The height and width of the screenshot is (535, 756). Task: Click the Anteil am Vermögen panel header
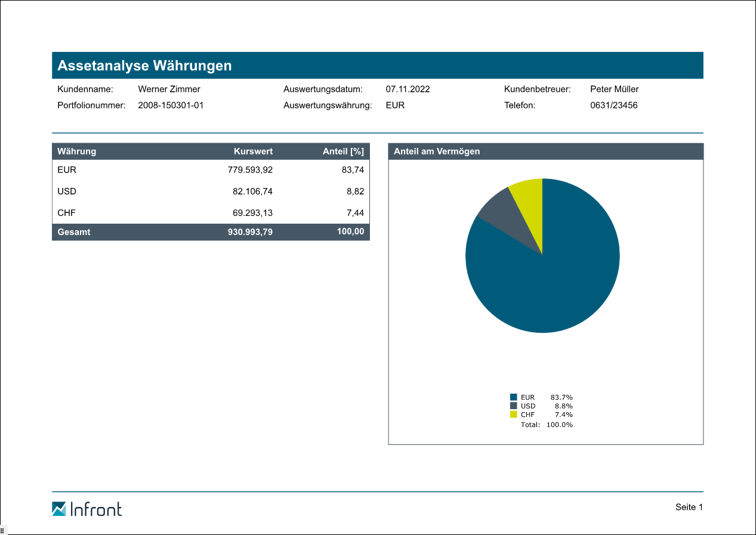pos(545,151)
